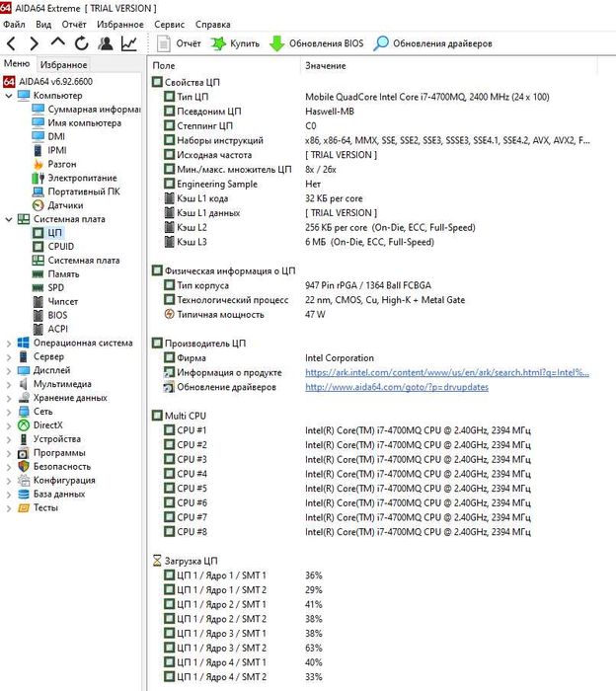Select the AIDA64 v6.92.6600 root item
Viewport: 616px width, 691px height.
[x=47, y=82]
